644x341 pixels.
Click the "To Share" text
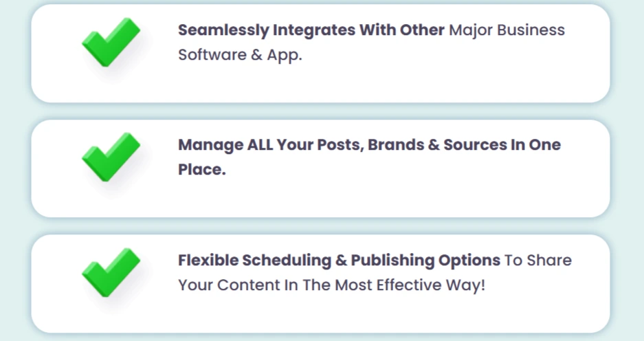pos(538,261)
